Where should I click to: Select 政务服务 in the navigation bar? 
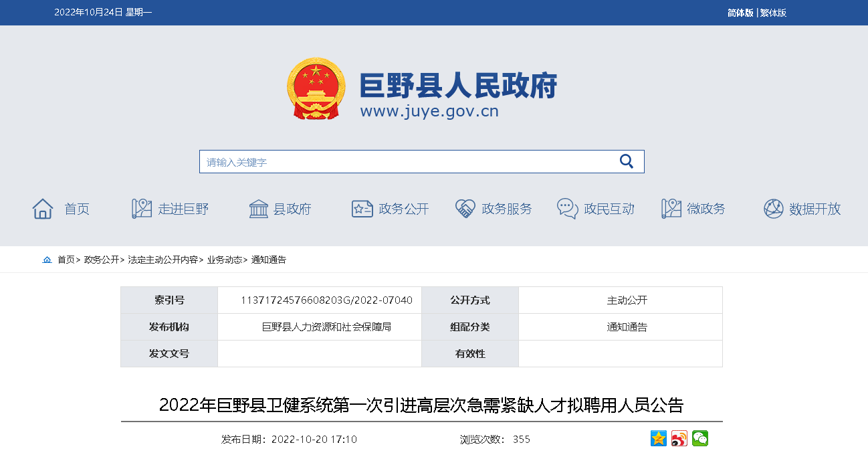coord(494,209)
